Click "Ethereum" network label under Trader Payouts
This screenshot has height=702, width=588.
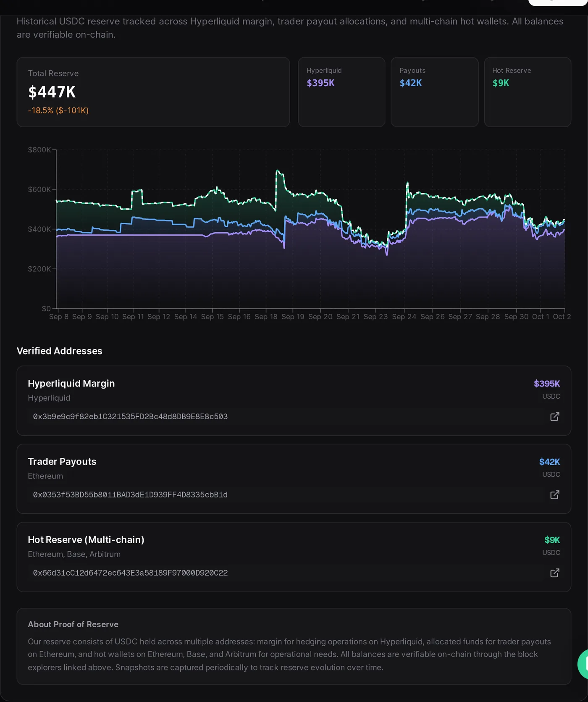pyautogui.click(x=45, y=476)
